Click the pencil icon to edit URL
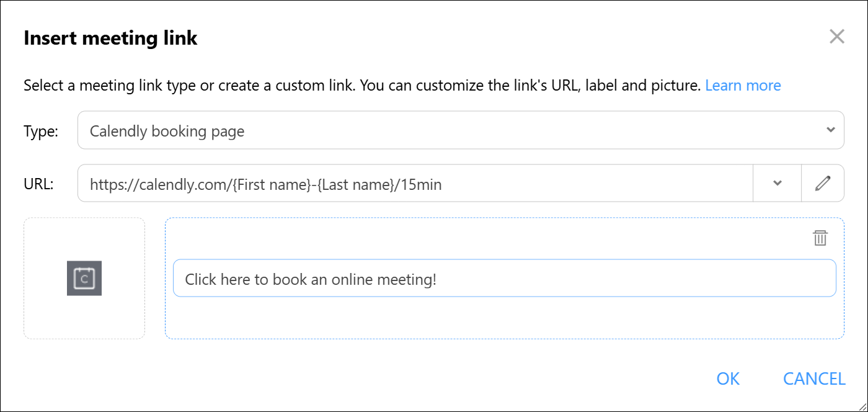 823,183
